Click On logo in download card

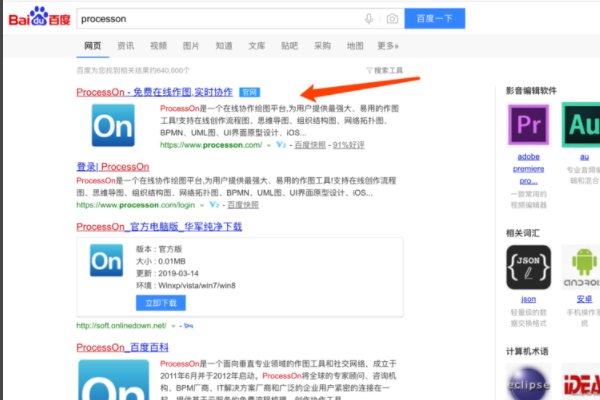[x=106, y=260]
